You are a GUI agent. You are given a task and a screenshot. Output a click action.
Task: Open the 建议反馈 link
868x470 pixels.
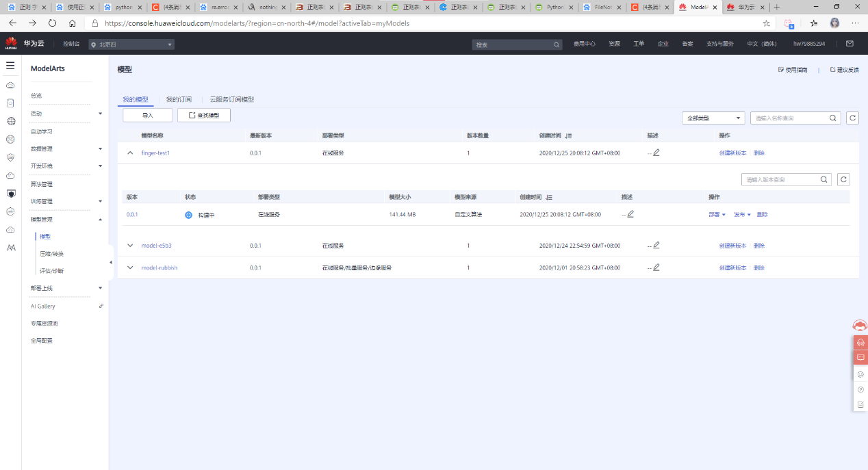(x=844, y=70)
